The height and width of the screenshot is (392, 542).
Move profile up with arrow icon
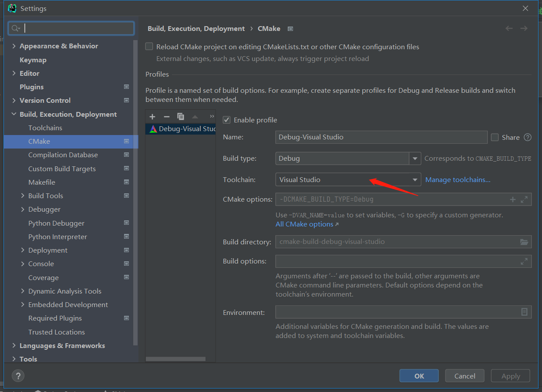195,116
